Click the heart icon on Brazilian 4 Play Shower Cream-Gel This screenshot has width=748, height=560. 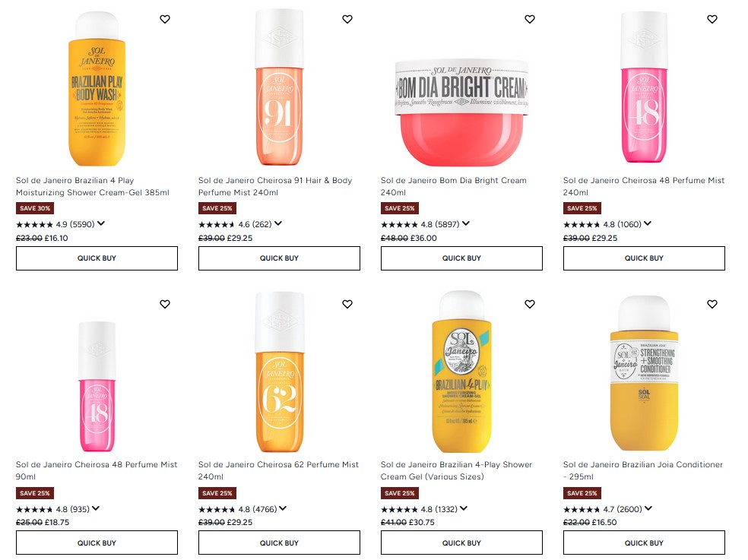(165, 19)
